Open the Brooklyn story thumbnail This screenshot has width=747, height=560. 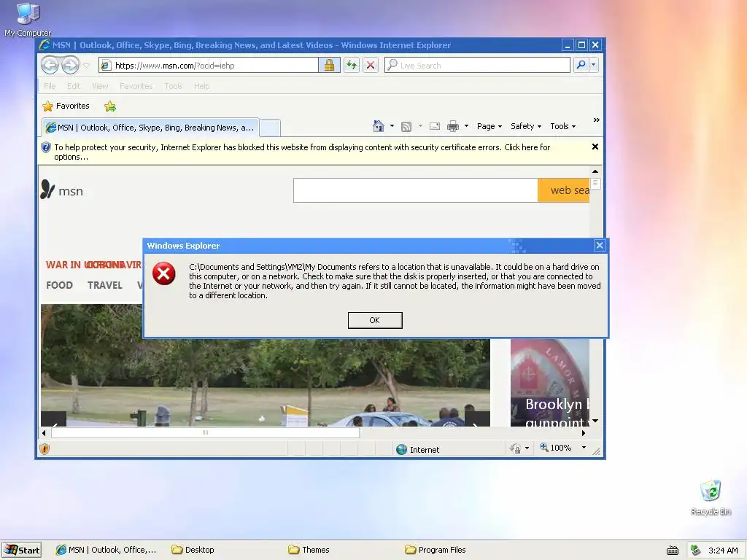click(550, 382)
